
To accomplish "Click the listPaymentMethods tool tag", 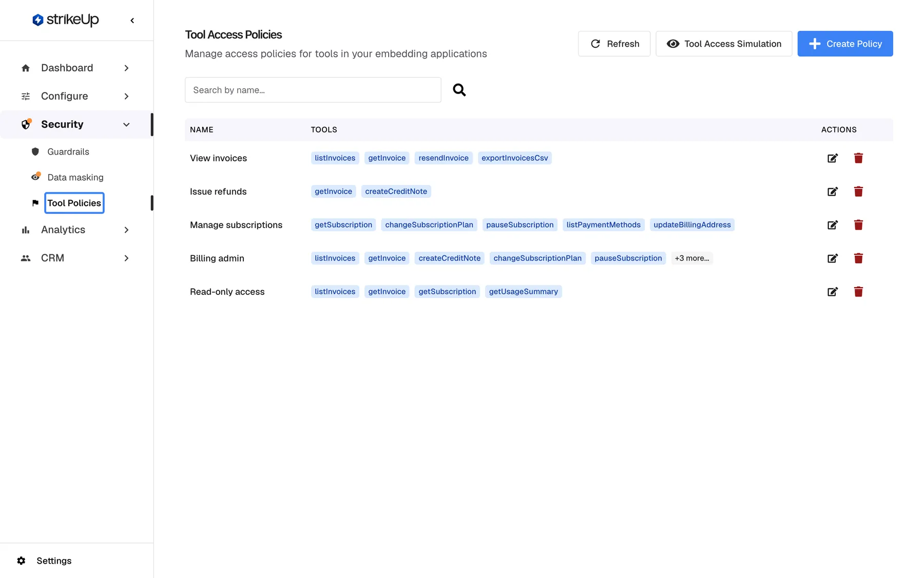I will [x=603, y=225].
